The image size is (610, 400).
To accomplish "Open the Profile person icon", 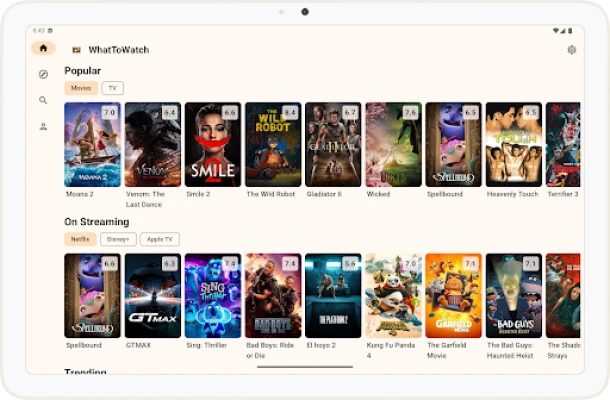I will coord(43,126).
